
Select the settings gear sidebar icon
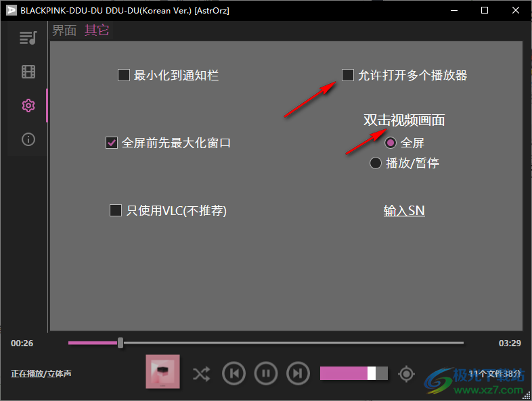(x=28, y=105)
